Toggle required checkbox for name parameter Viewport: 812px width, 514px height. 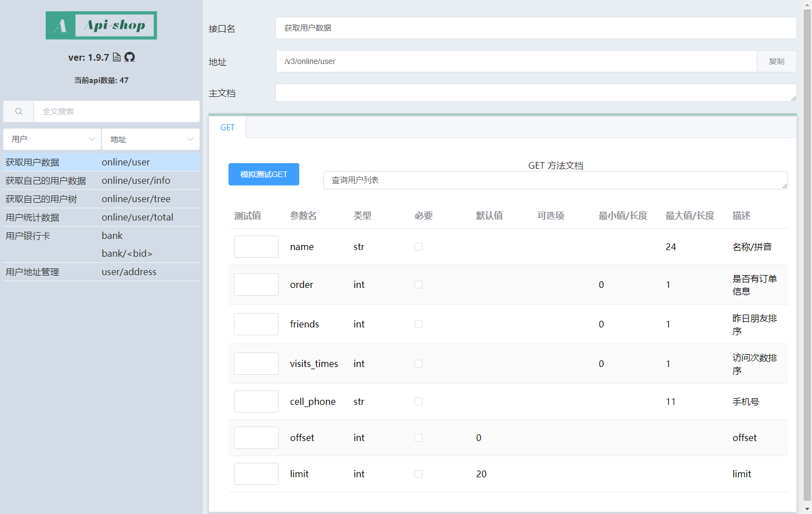coord(419,247)
